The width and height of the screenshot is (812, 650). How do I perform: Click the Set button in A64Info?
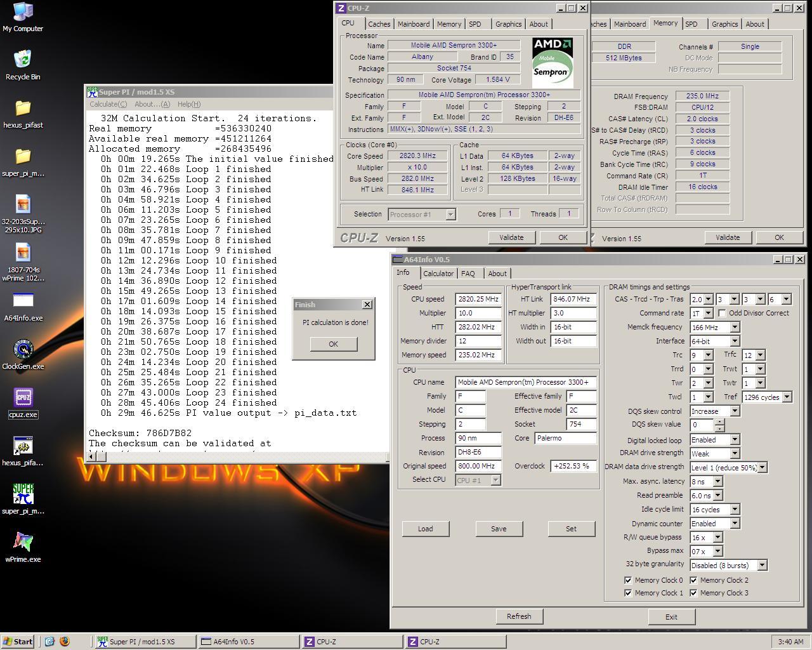[x=571, y=529]
